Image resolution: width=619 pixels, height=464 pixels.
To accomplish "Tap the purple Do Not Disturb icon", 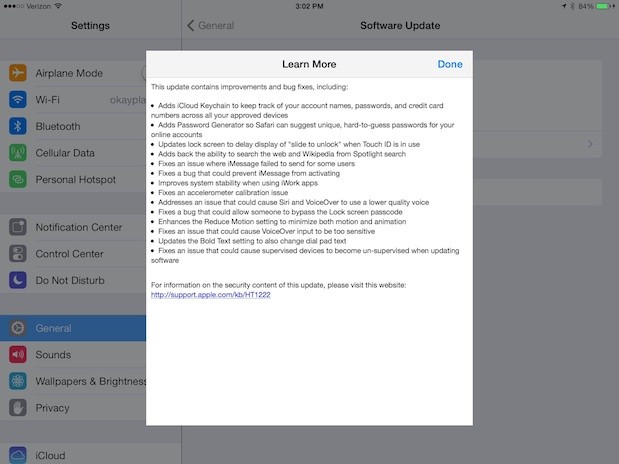I will click(18, 279).
